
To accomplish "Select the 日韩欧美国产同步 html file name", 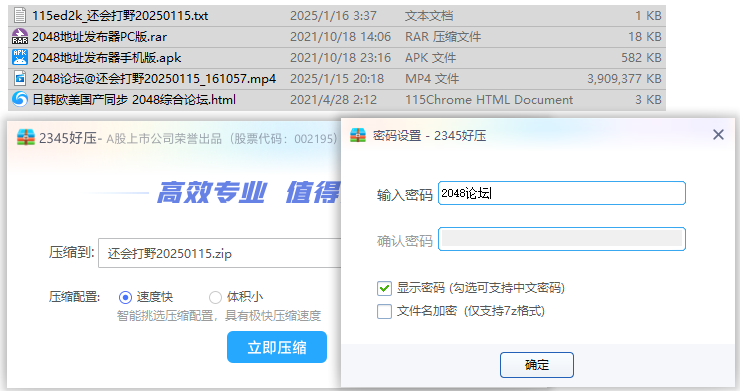I will point(134,100).
